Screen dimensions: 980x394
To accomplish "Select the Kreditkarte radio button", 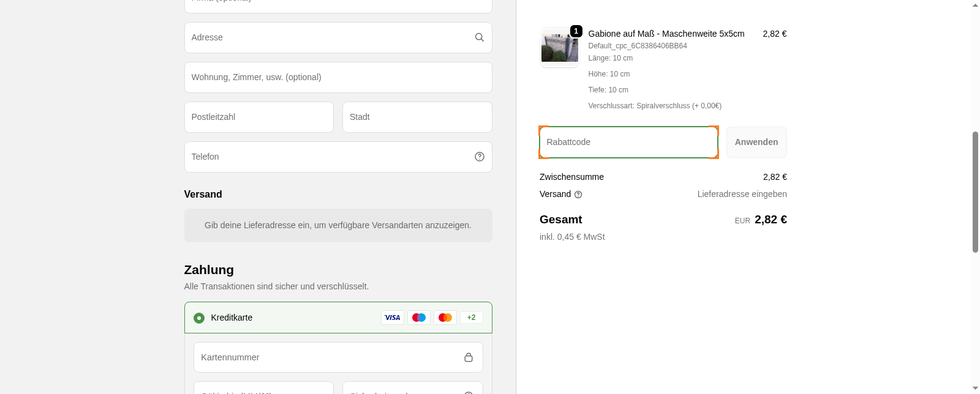I will tap(199, 318).
